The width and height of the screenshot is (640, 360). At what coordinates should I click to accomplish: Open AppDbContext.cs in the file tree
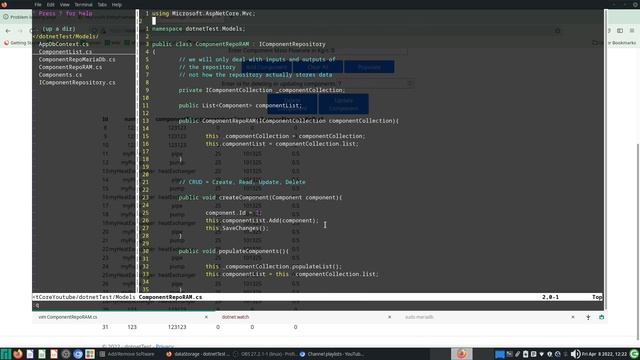pos(63,44)
